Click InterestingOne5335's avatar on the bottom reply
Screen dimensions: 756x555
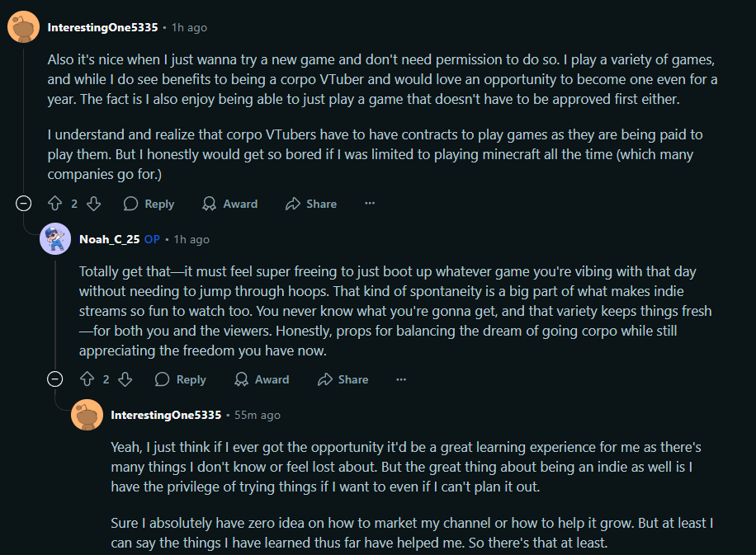coord(87,415)
